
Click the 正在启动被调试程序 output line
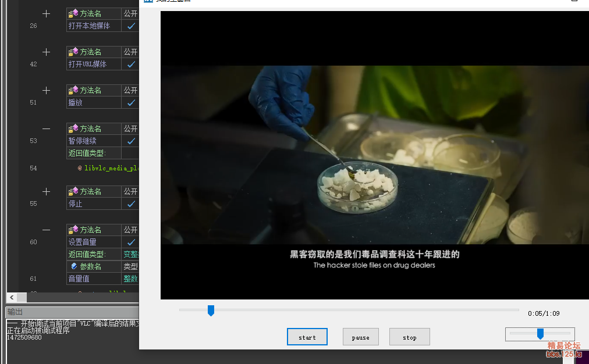point(38,331)
